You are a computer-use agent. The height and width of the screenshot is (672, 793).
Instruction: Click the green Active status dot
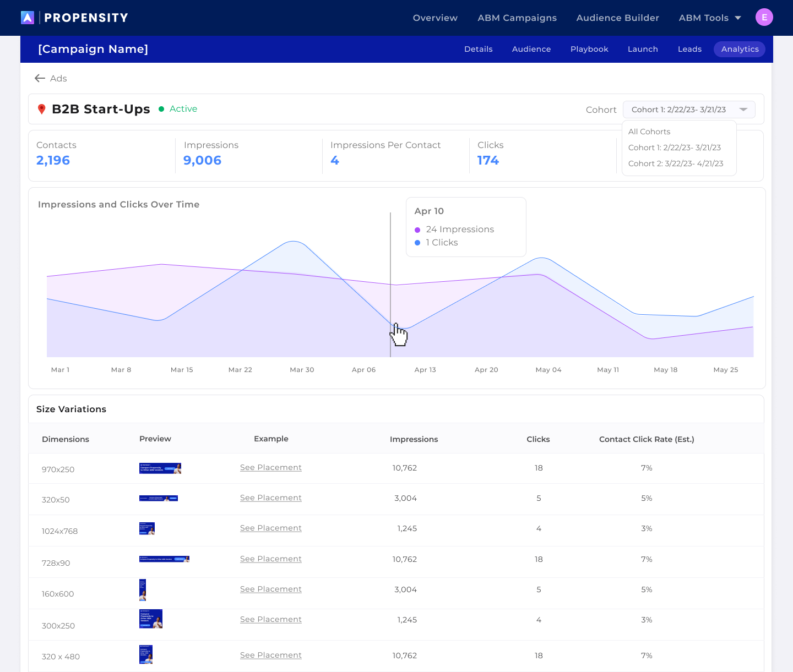pos(161,109)
